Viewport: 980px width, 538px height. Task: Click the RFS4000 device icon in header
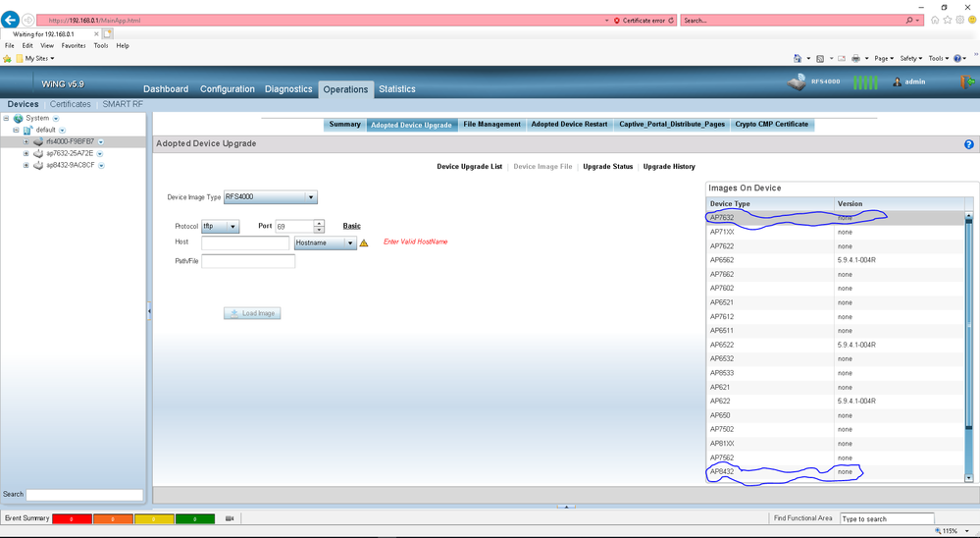pyautogui.click(x=797, y=82)
